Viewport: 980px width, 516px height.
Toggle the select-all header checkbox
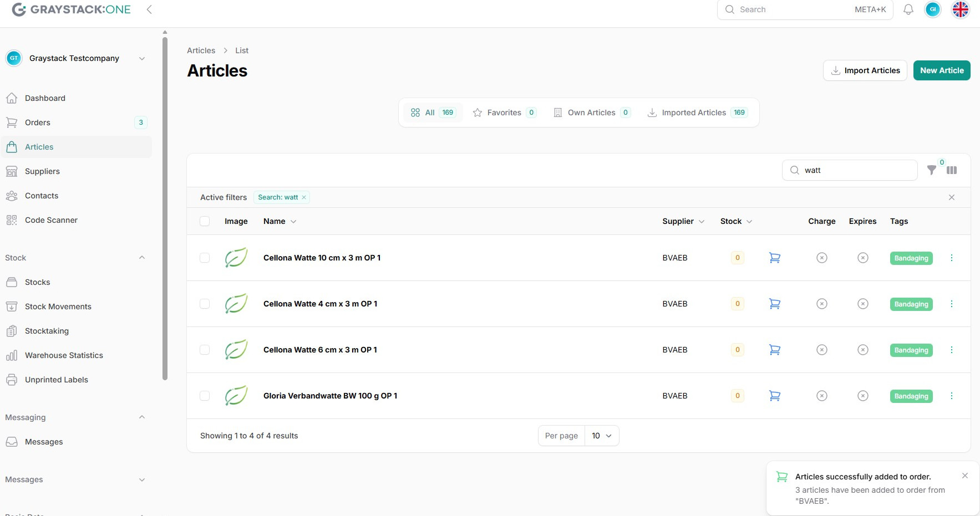pos(205,221)
